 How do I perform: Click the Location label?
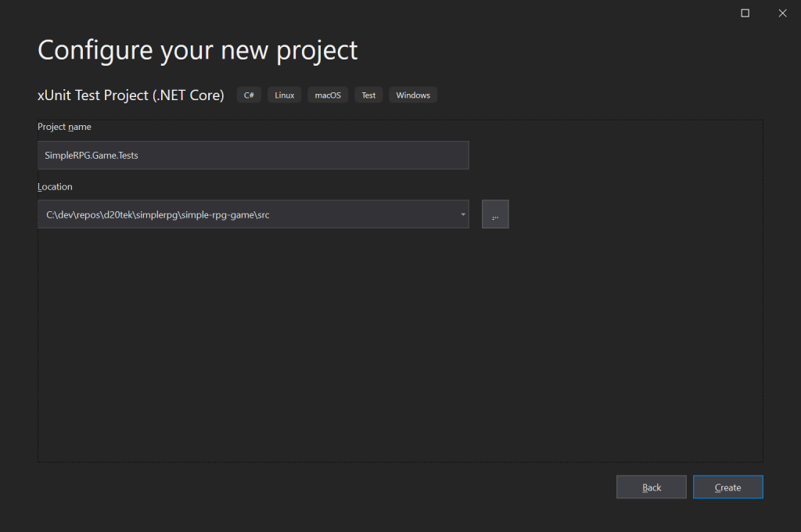coord(55,187)
